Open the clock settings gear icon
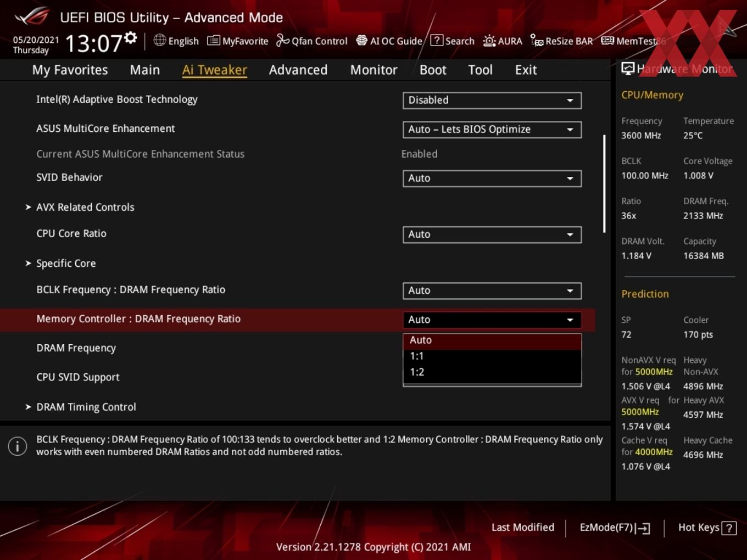Image resolution: width=747 pixels, height=560 pixels. tap(130, 38)
